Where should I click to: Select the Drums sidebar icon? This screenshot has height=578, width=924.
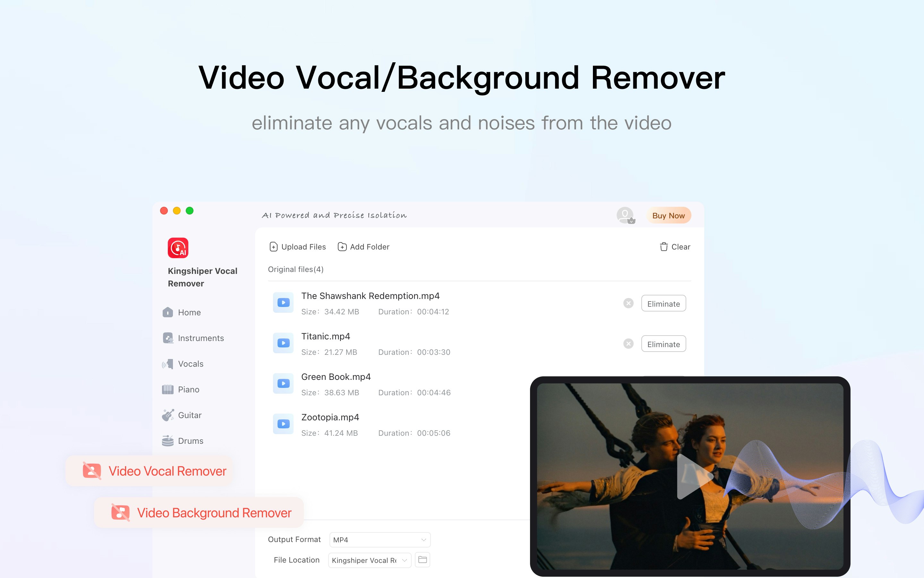tap(167, 441)
